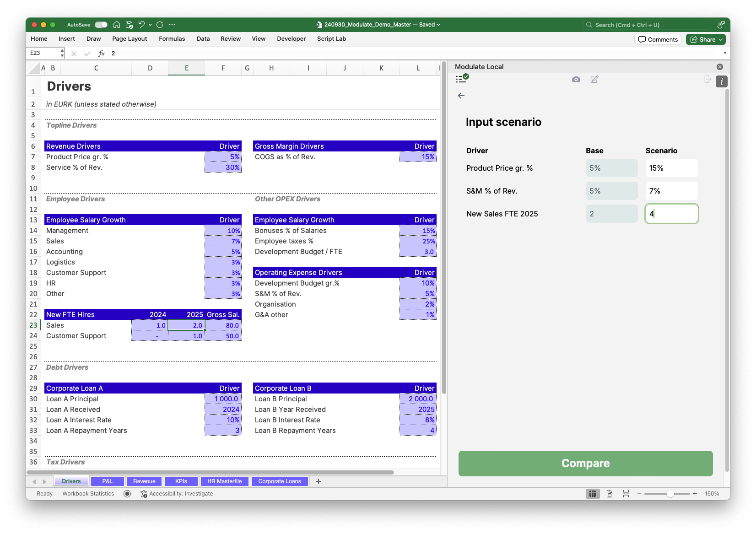Edit S&M % of Rev. scenario field

[671, 191]
